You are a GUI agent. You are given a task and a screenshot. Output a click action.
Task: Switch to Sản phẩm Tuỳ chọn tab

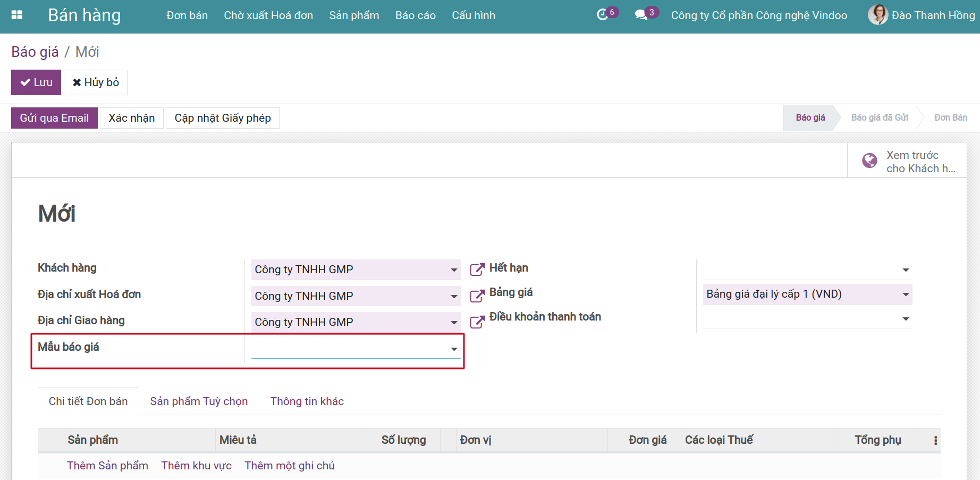199,401
